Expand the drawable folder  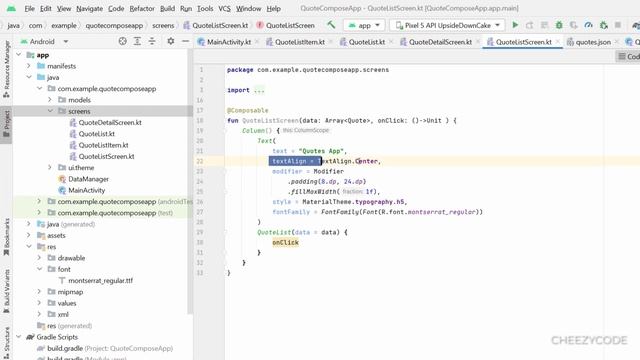pos(40,258)
